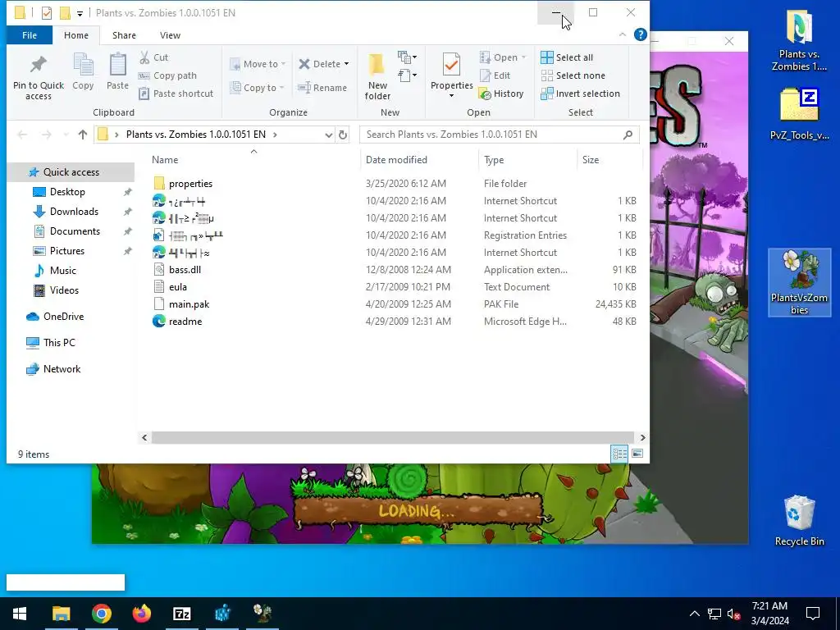Click Invert selection in the ribbon
The image size is (840, 630).
580,94
